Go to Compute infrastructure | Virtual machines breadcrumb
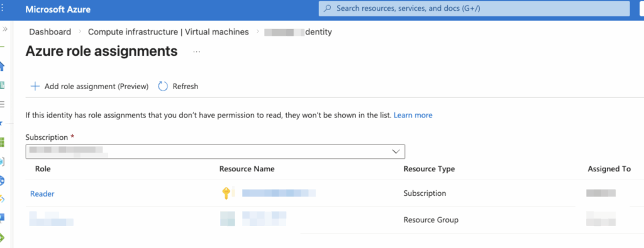Image resolution: width=644 pixels, height=248 pixels. pyautogui.click(x=169, y=31)
